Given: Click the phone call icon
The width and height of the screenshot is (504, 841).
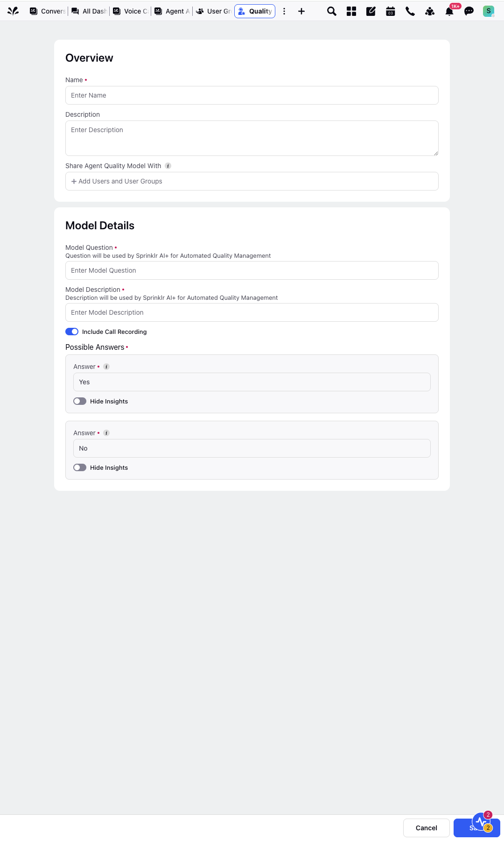Looking at the screenshot, I should click(x=410, y=11).
